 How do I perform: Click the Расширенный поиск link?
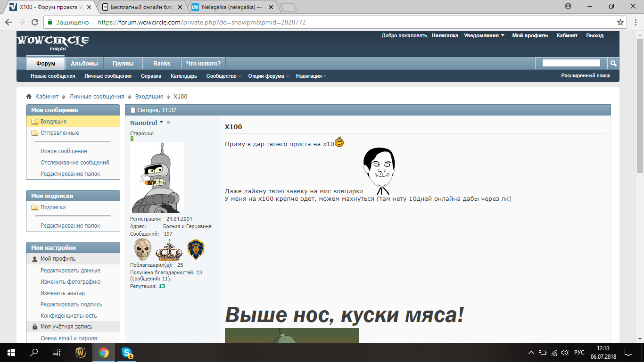coord(585,75)
